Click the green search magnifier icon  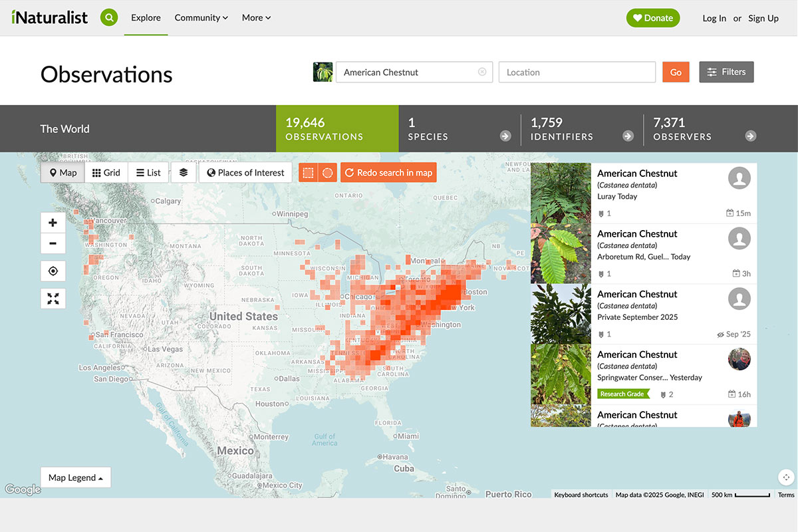[x=109, y=18]
